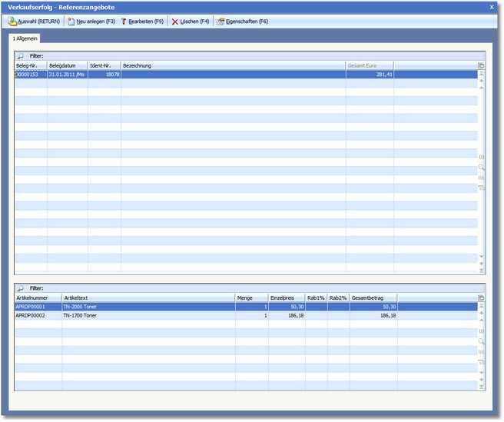Jump to the last row in the upper table sidebar
504x422 pixels.
click(481, 270)
